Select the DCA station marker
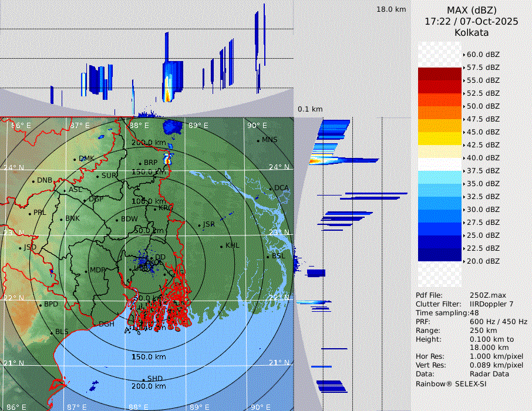532x411 pixels. pos(271,188)
